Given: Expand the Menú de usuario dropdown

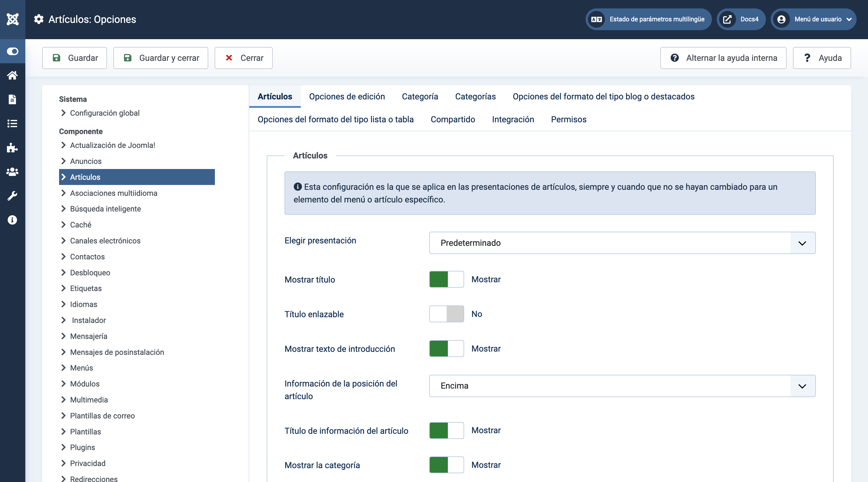Looking at the screenshot, I should (x=813, y=19).
